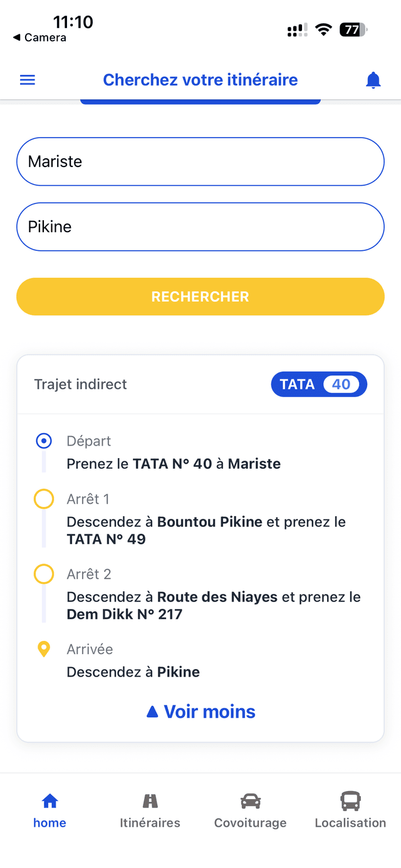Switch to the Covoiturage tab
The width and height of the screenshot is (401, 868).
(x=250, y=807)
